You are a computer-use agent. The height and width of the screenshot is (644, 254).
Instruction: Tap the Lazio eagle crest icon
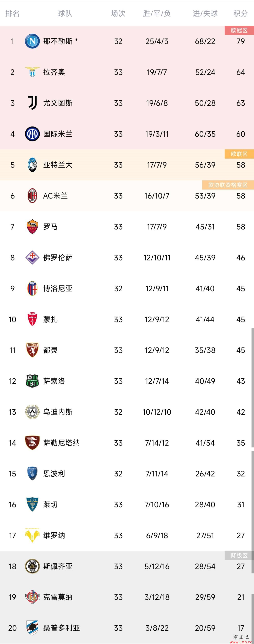pos(32,72)
